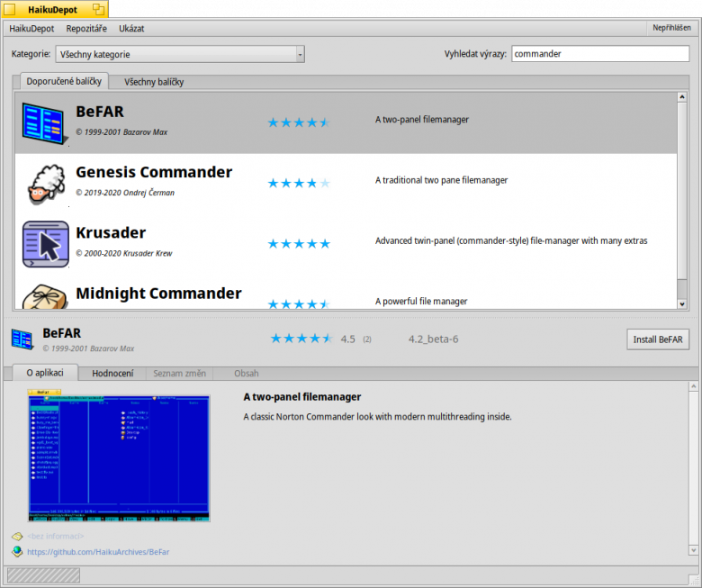Click 'A traditional two pane filemanager' summary
This screenshot has width=702, height=588.
(441, 180)
